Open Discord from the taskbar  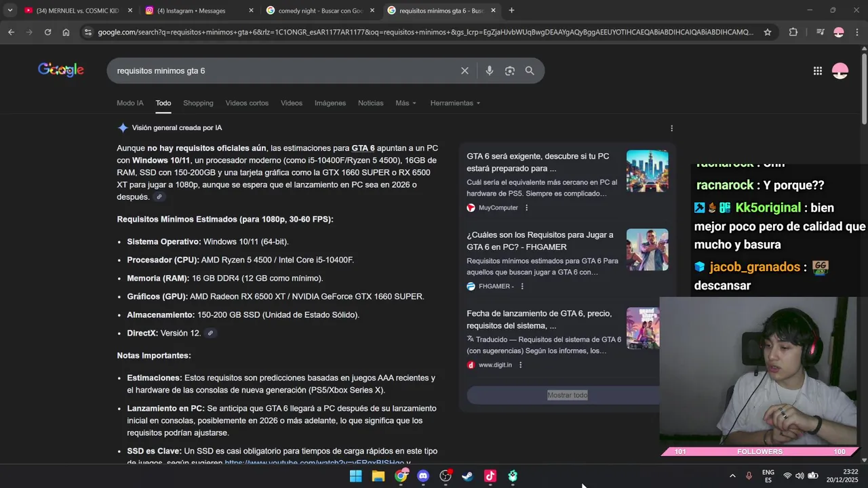pos(423,476)
